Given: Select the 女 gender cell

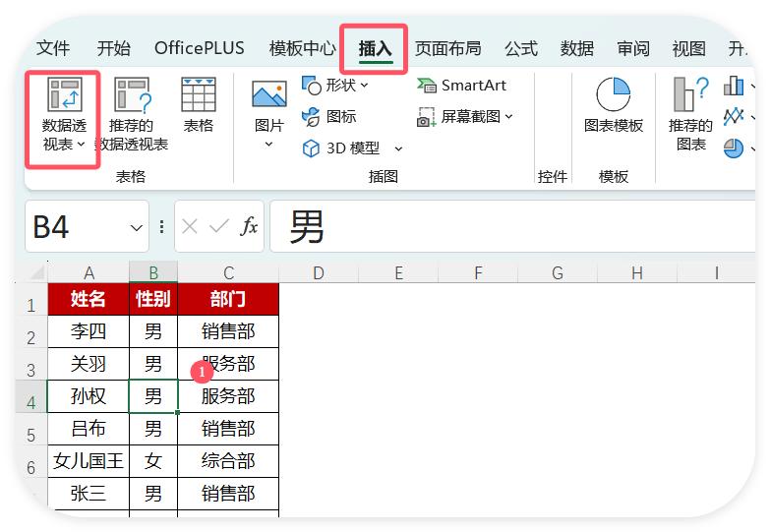Looking at the screenshot, I should point(153,461).
